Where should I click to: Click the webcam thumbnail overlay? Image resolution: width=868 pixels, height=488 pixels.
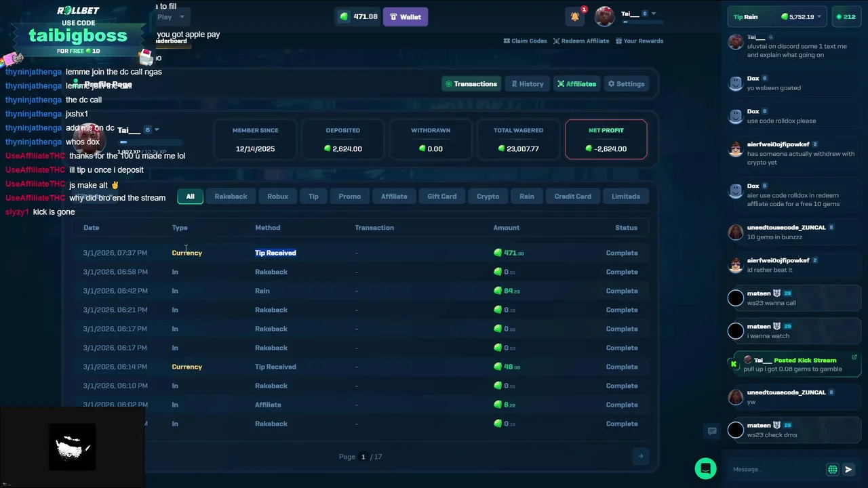coord(73,447)
